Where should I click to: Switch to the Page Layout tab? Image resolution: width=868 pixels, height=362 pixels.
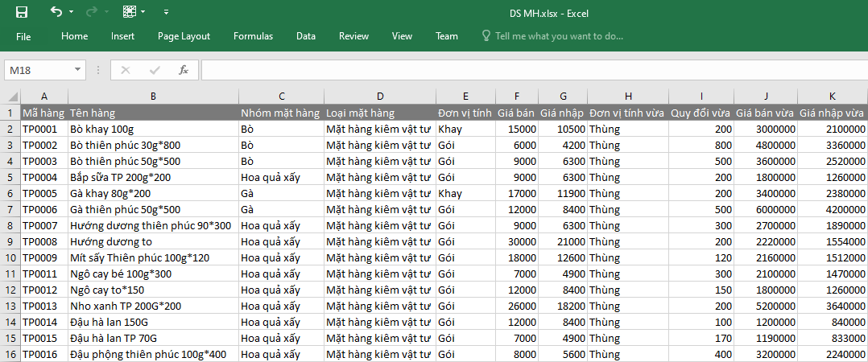pos(184,36)
